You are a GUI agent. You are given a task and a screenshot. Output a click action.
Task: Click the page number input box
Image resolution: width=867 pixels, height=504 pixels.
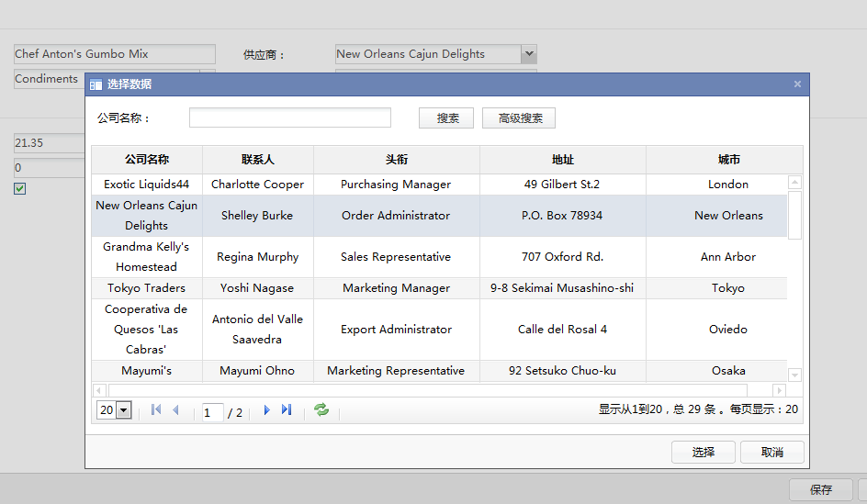pyautogui.click(x=212, y=412)
